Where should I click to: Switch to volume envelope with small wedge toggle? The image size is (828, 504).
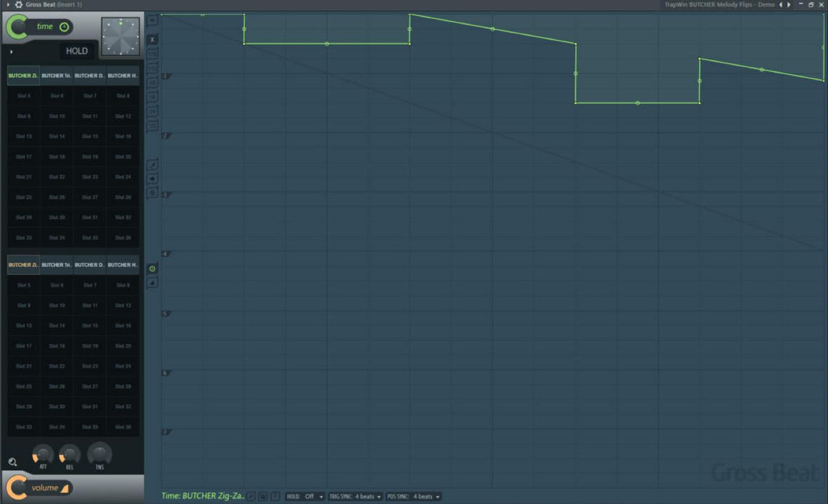tap(152, 283)
